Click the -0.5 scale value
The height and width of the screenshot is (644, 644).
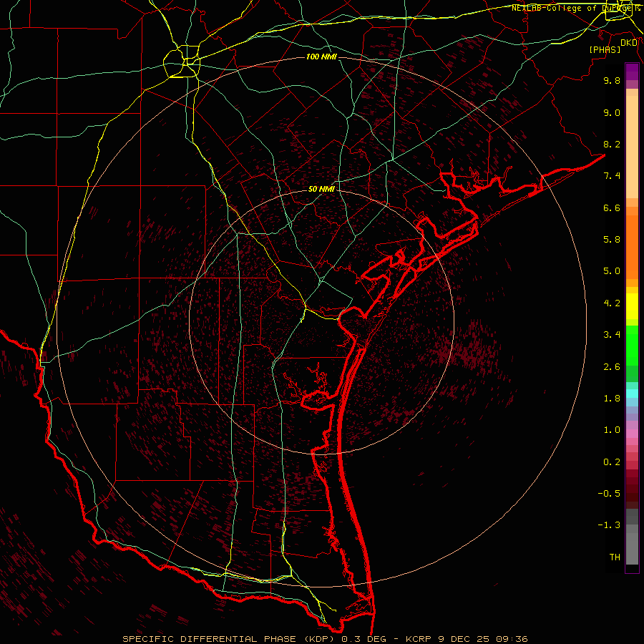609,494
